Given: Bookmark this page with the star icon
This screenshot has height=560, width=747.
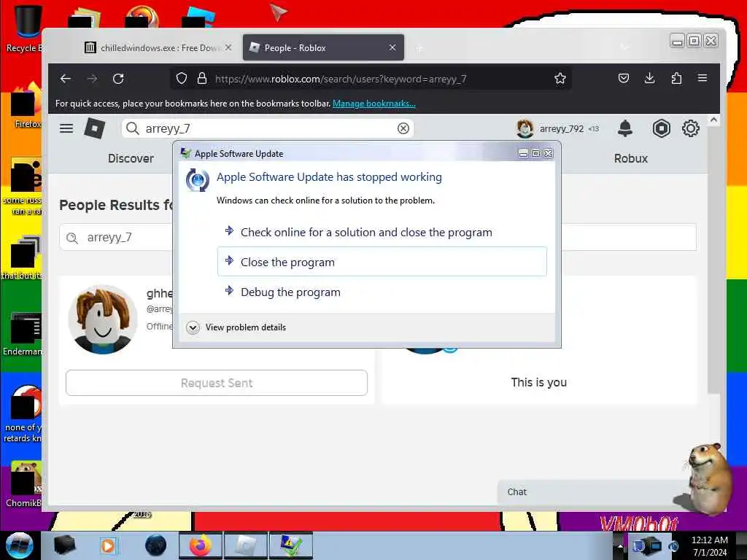Looking at the screenshot, I should (560, 79).
